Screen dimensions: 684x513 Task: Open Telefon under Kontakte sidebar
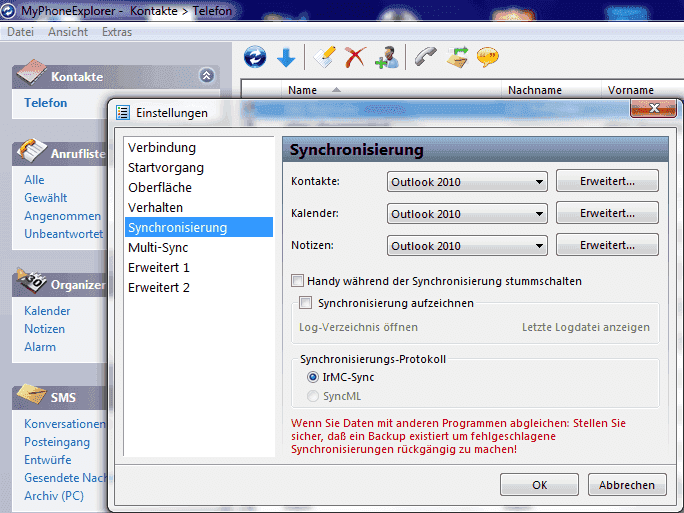(46, 103)
